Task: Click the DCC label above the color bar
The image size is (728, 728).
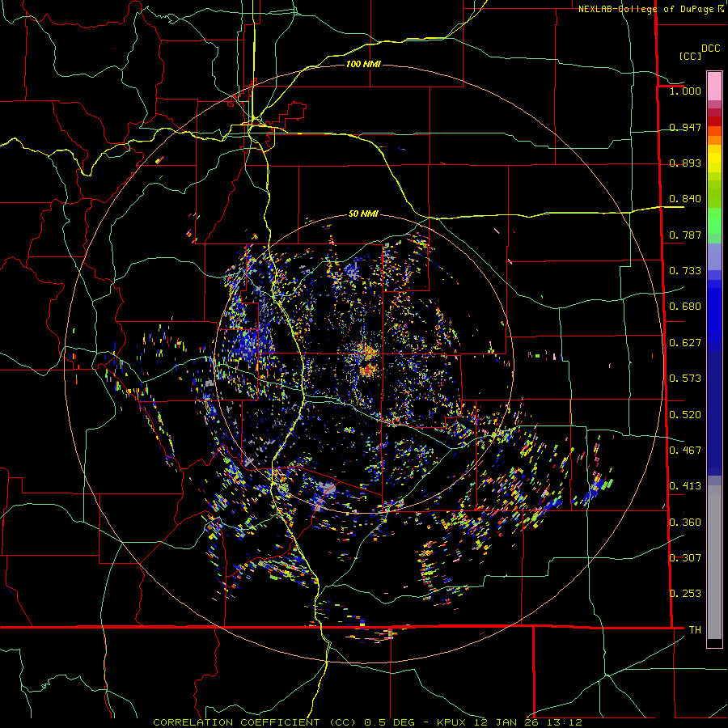Action: coord(711,49)
